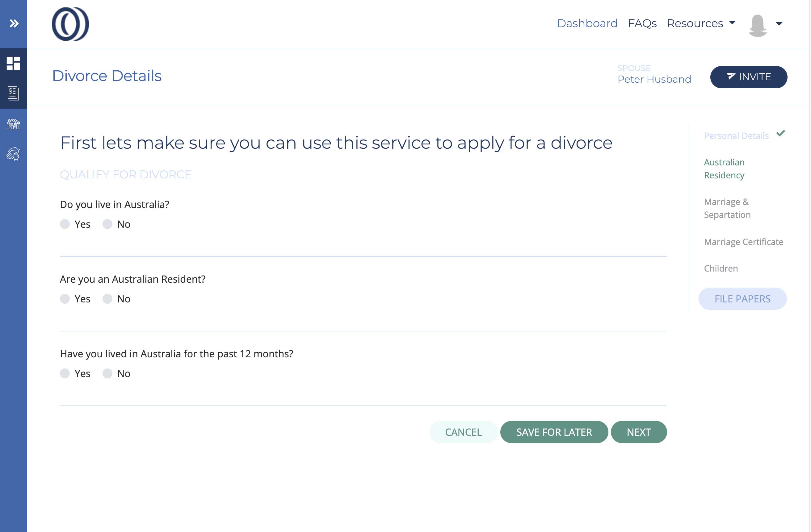Click 'Have you lived in Australia' question text
This screenshot has height=532, width=811.
(177, 354)
